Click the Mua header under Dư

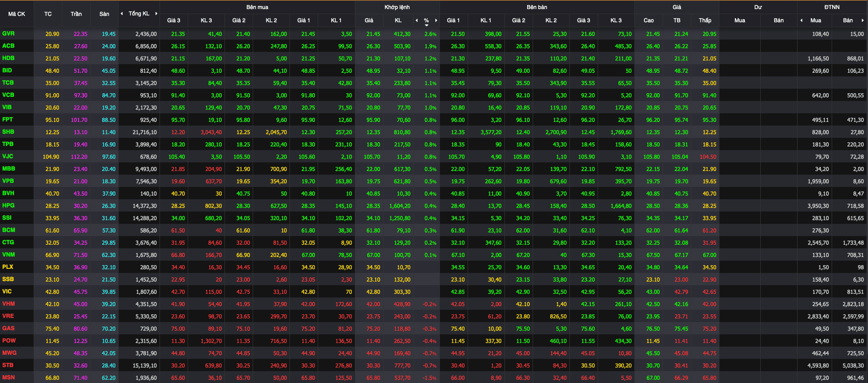tap(740, 20)
